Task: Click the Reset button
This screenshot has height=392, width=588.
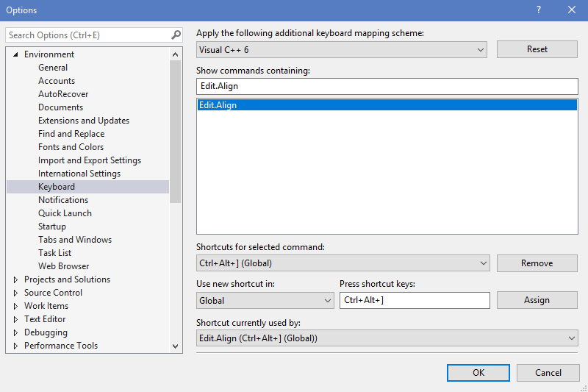Action: click(537, 49)
